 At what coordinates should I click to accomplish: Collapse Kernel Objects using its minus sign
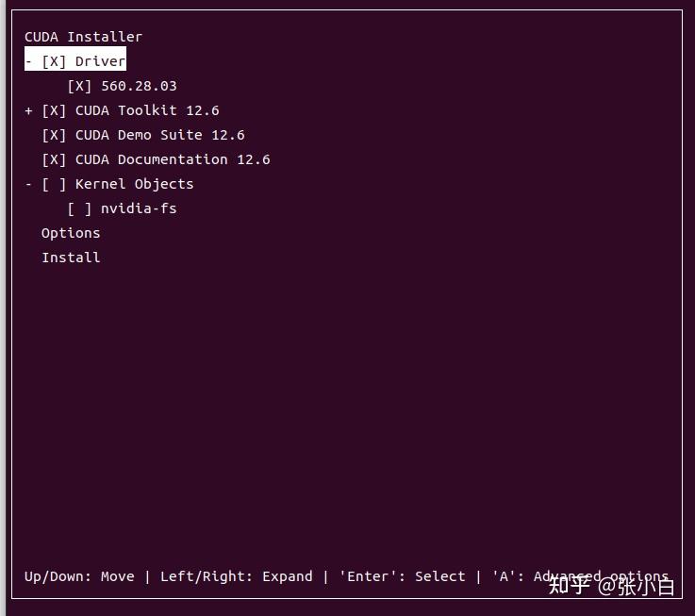28,184
